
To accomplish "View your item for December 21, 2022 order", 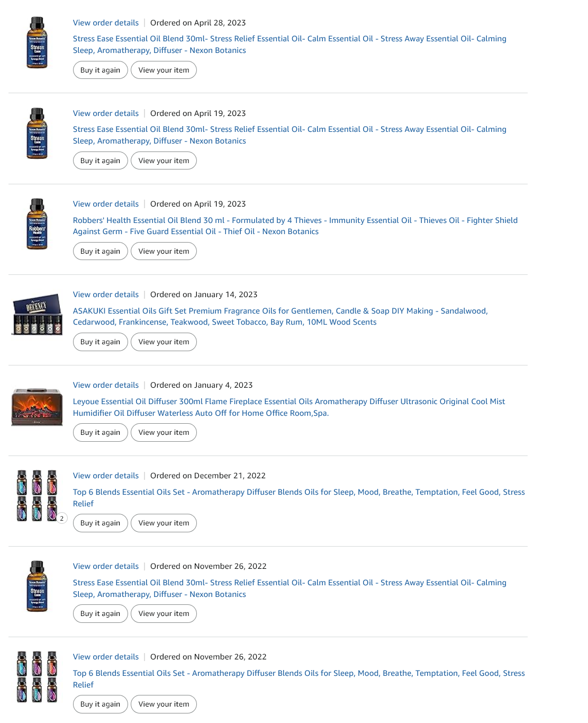I will 164,523.
